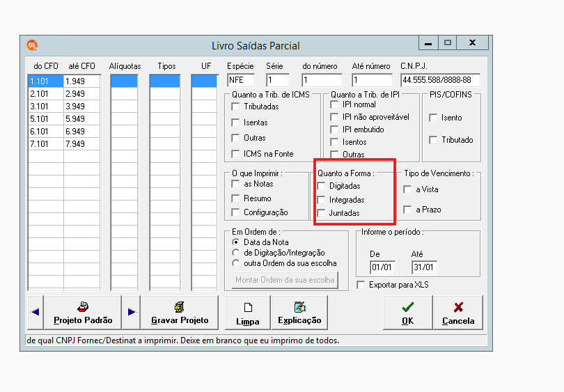Check Outras under Trib. de IPI
The image size is (564, 392).
coord(334,155)
